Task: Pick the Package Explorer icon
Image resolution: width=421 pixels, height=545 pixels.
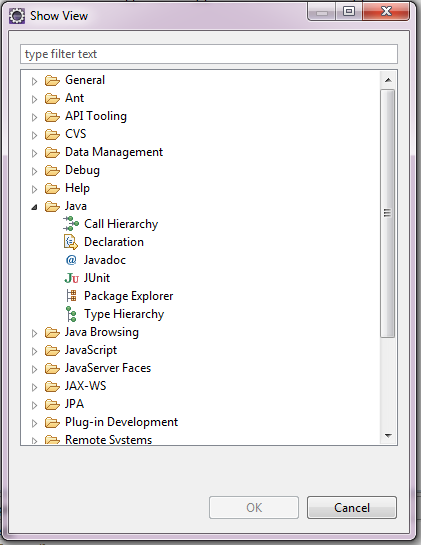Action: coord(71,296)
